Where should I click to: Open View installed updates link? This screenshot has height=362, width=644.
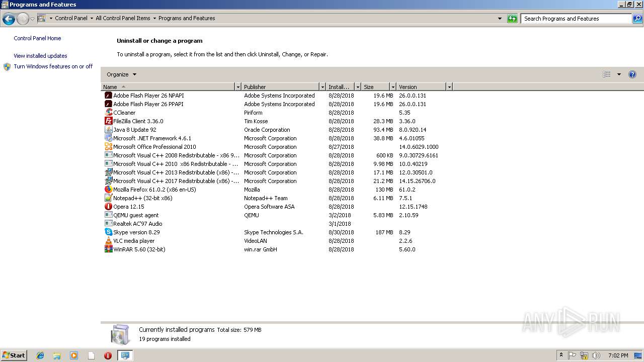40,56
